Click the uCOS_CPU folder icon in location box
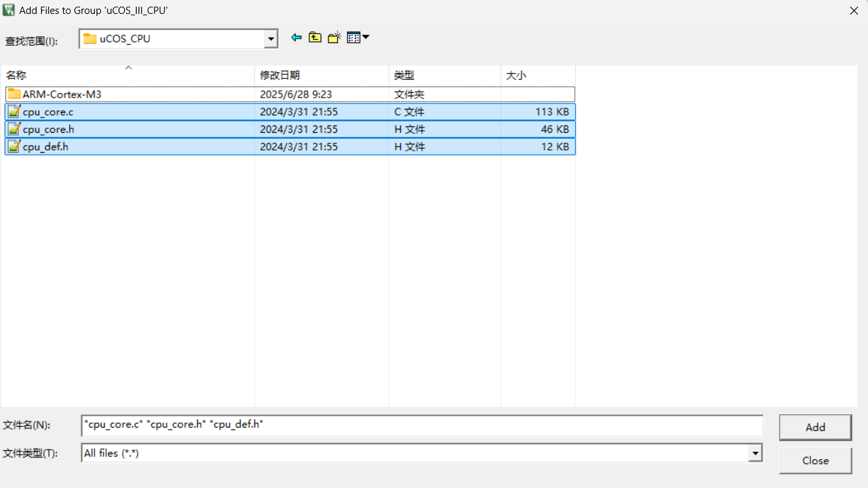 [90, 39]
